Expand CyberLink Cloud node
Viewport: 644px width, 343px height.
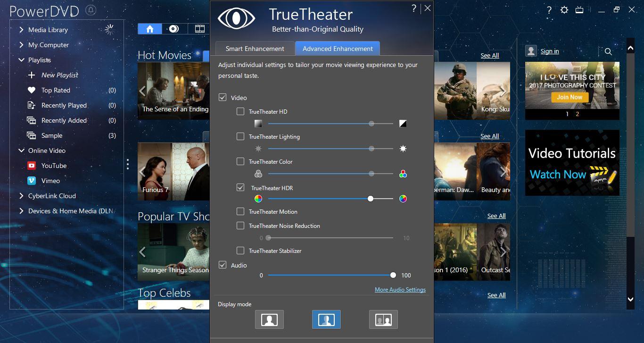coord(21,196)
